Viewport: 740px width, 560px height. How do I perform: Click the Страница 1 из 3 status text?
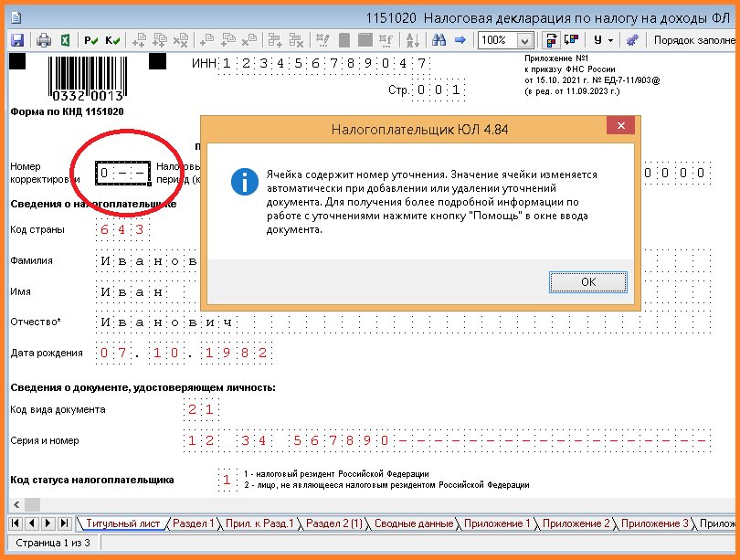[53, 543]
